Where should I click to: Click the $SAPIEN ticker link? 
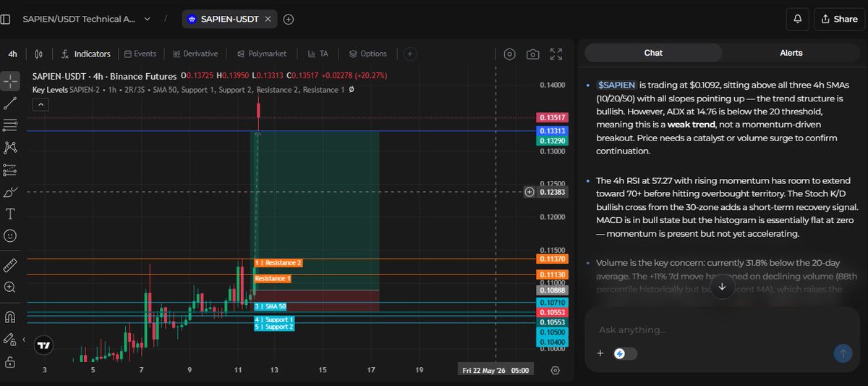click(616, 85)
